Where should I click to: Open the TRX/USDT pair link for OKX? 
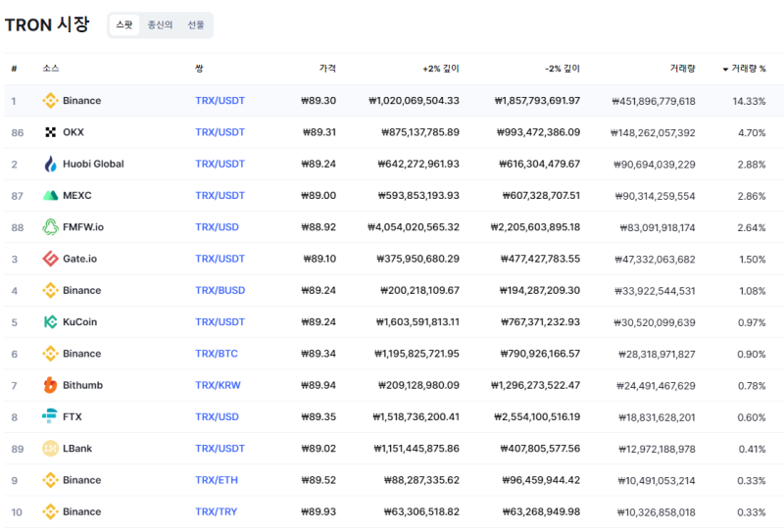click(x=220, y=132)
